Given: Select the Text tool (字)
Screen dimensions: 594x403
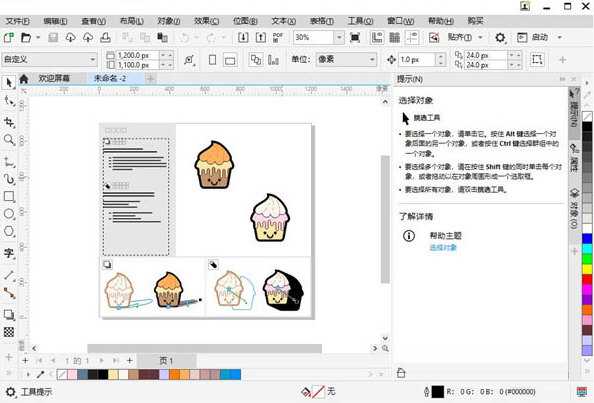Looking at the screenshot, I should click(x=9, y=253).
